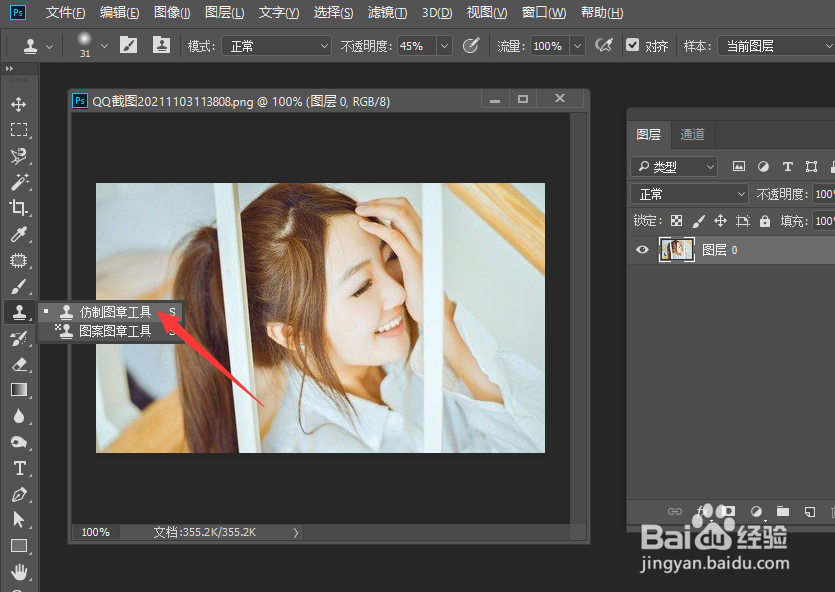Screen dimensions: 835x592
Task: Click the Clone Stamp tool in toolbar
Action: pos(19,313)
